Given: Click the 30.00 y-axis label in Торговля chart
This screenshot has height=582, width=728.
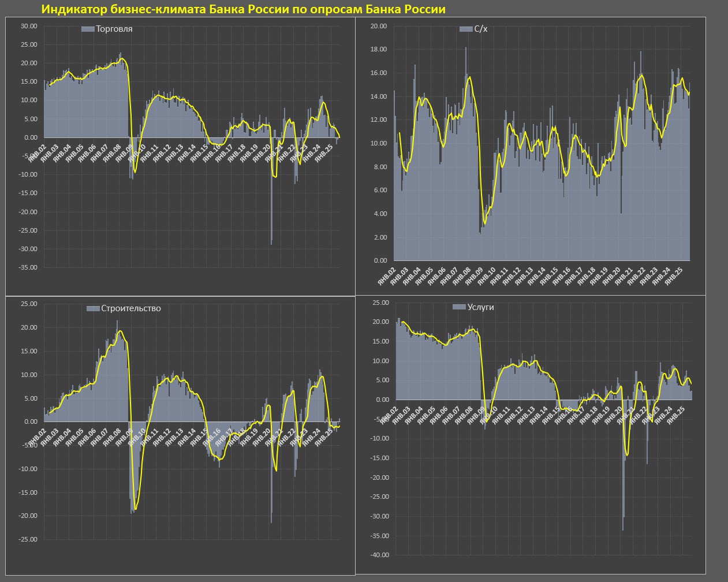Looking at the screenshot, I should [x=29, y=26].
